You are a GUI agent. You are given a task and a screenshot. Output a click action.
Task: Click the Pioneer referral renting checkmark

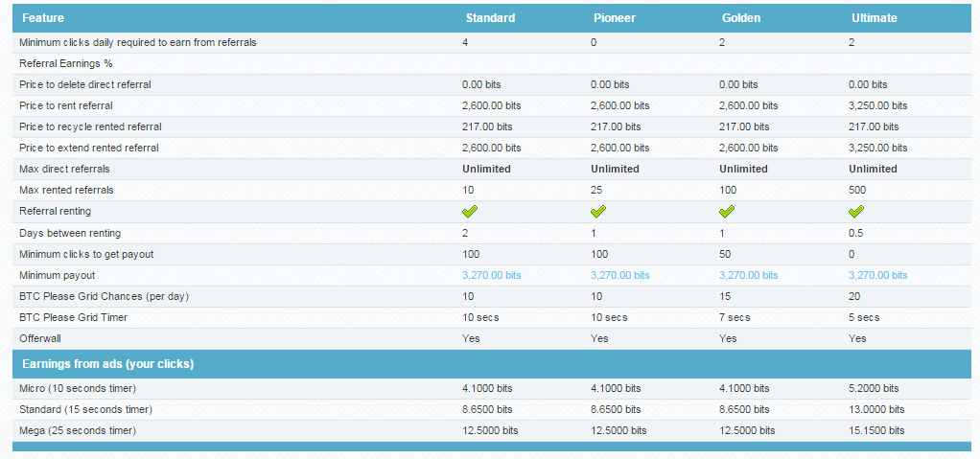click(x=598, y=212)
